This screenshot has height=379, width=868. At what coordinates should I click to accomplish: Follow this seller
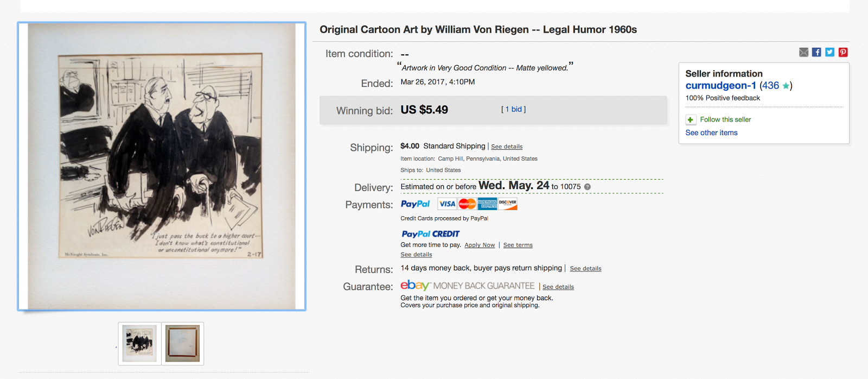725,119
